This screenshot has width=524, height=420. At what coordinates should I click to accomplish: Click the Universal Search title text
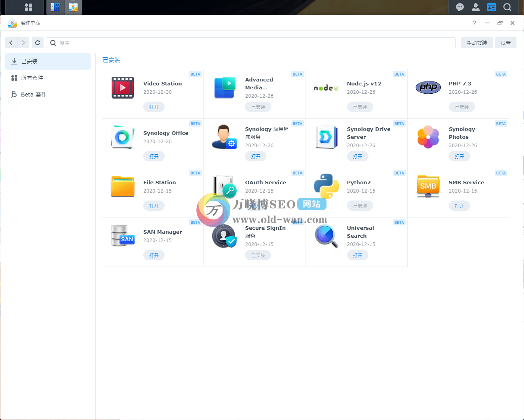[361, 232]
